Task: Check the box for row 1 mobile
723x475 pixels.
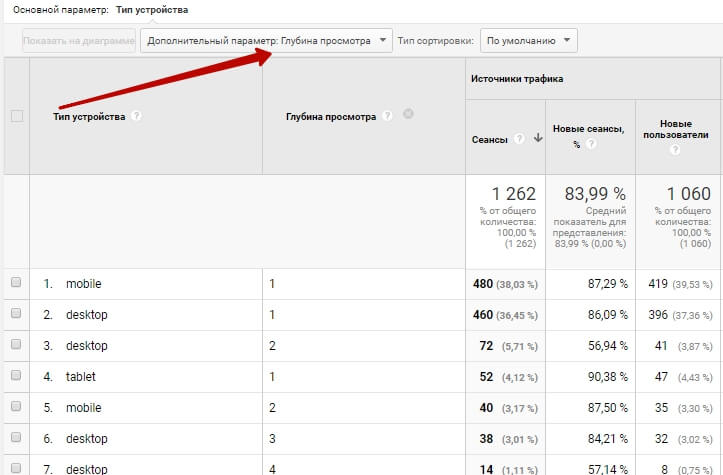Action: 16,284
